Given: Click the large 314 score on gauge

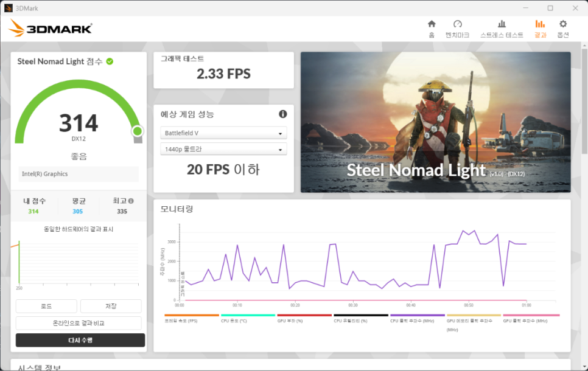Looking at the screenshot, I should click(79, 123).
